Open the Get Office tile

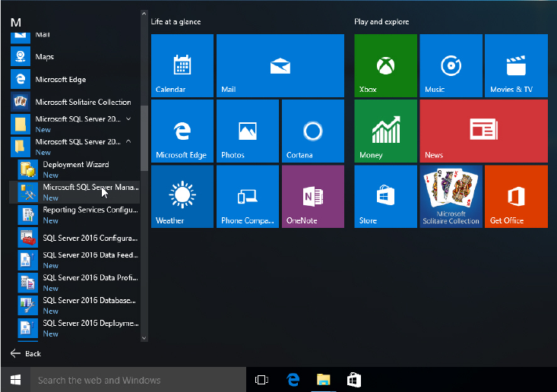tap(515, 196)
